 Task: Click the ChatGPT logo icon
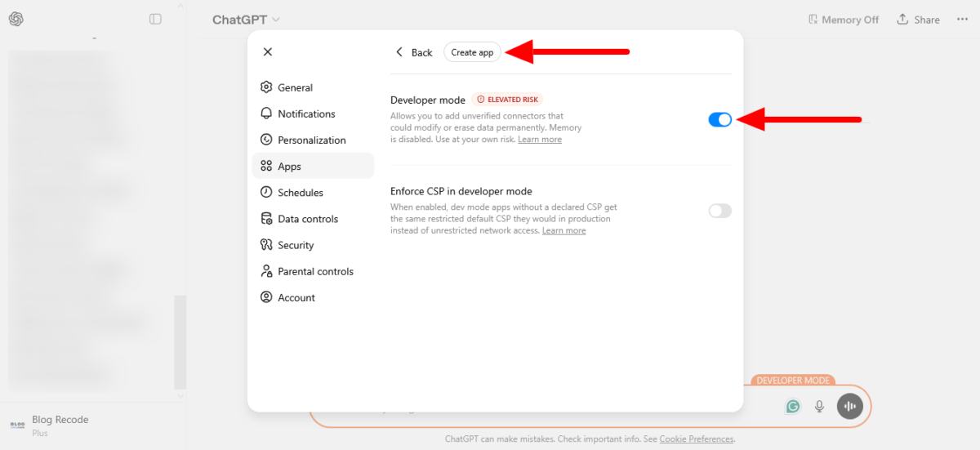tap(16, 19)
